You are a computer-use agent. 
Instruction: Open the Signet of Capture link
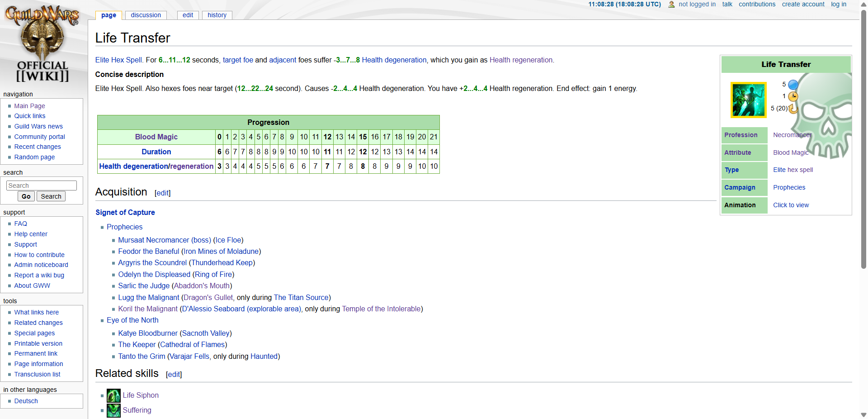click(125, 212)
